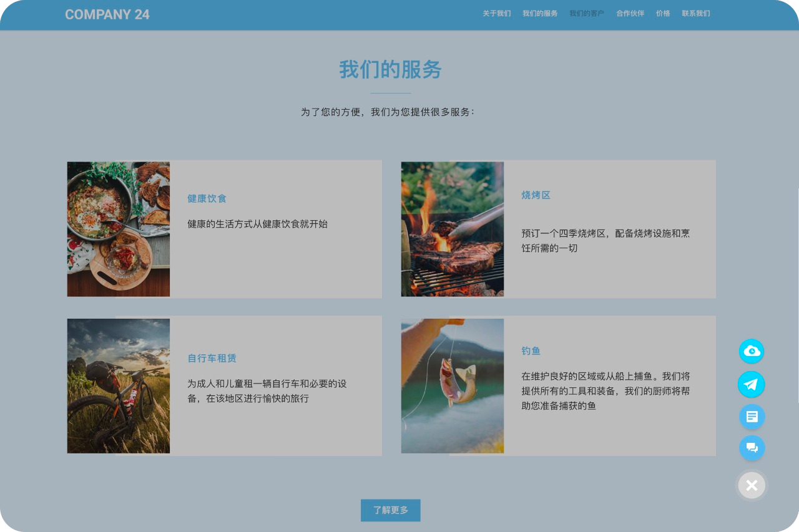Screen dimensions: 799x532
Task: Navigate to 合作伙伴 section
Action: pos(630,14)
